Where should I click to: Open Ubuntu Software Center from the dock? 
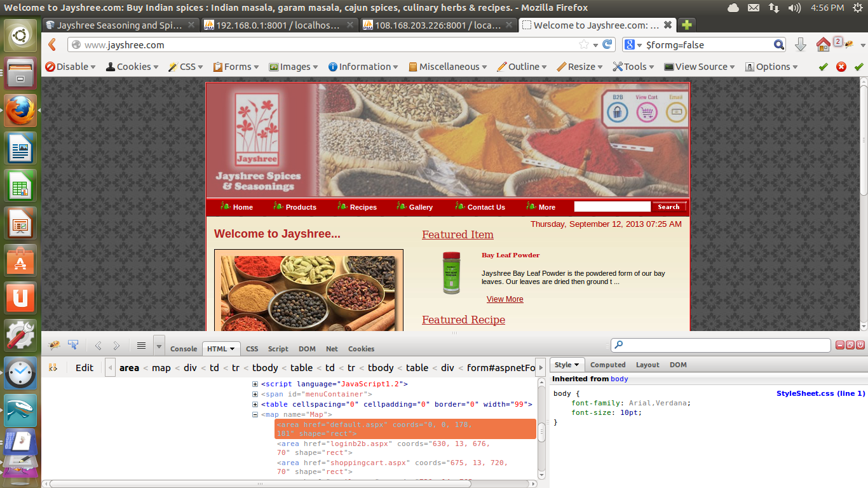point(20,261)
